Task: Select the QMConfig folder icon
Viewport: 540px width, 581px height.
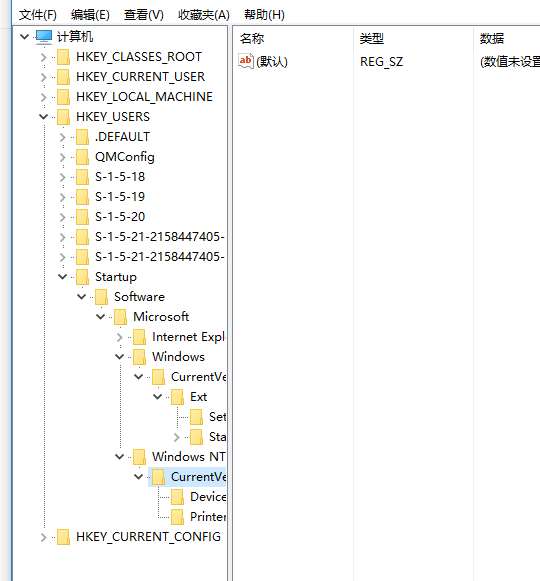Action: tap(82, 157)
